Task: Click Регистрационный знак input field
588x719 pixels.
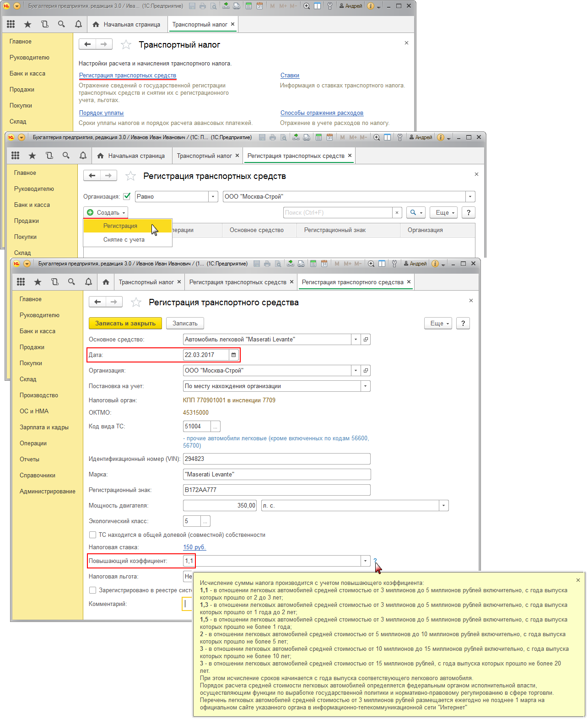Action: (x=277, y=490)
